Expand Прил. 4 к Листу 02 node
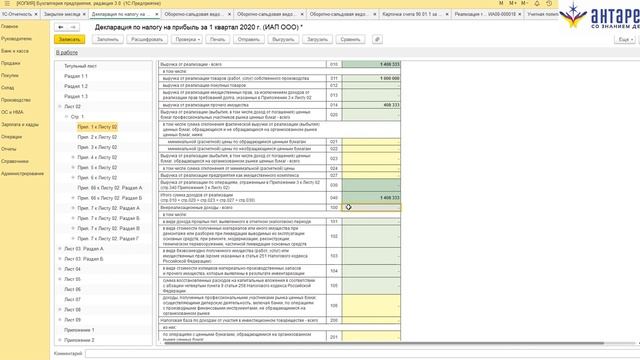 (73, 157)
